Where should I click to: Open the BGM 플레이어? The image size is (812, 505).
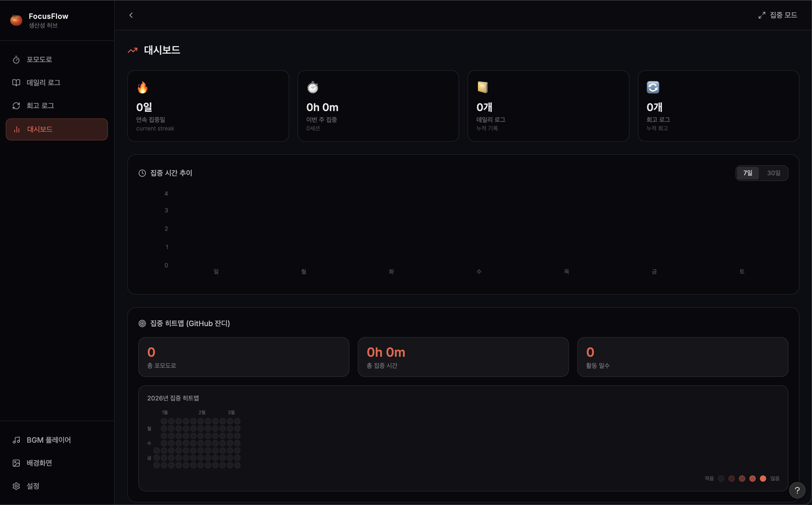[x=48, y=440]
